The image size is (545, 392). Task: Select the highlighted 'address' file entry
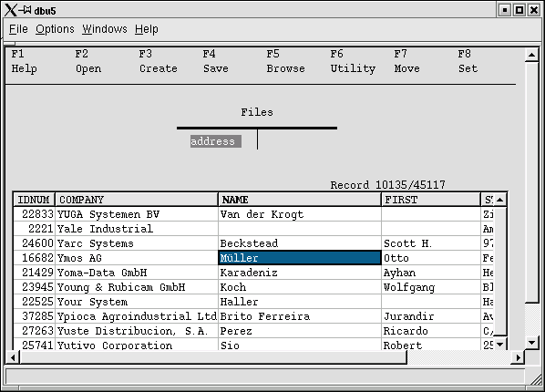[x=215, y=141]
